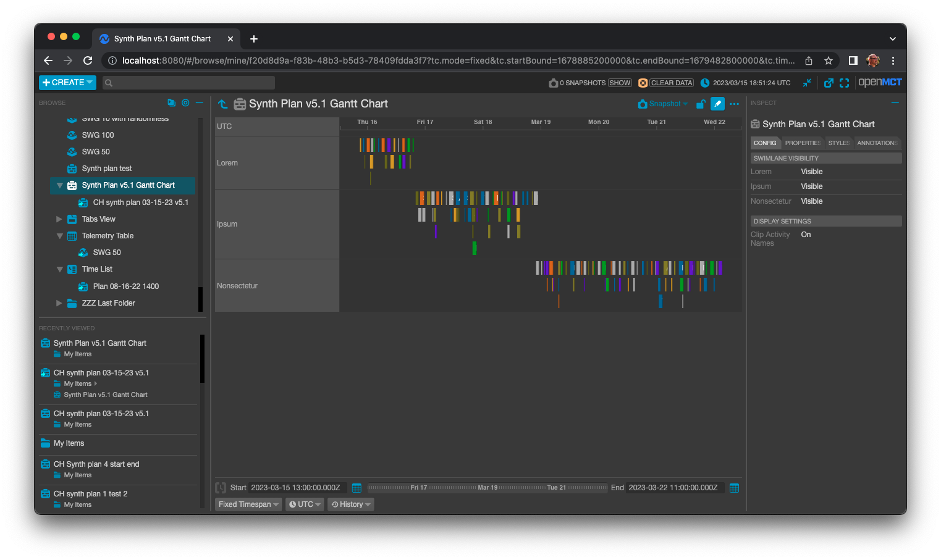Viewport: 941px width, 560px height.
Task: Open the Config inspector tab
Action: pos(765,143)
